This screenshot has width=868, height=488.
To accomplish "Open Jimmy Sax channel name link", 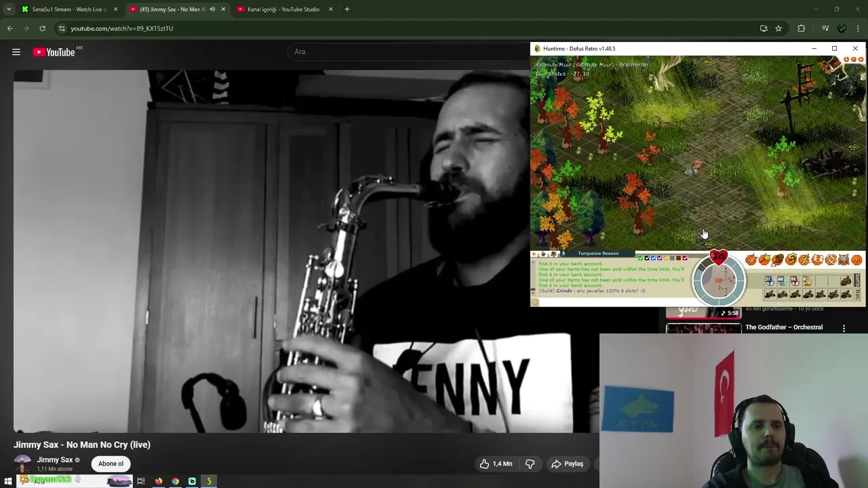I will (54, 460).
